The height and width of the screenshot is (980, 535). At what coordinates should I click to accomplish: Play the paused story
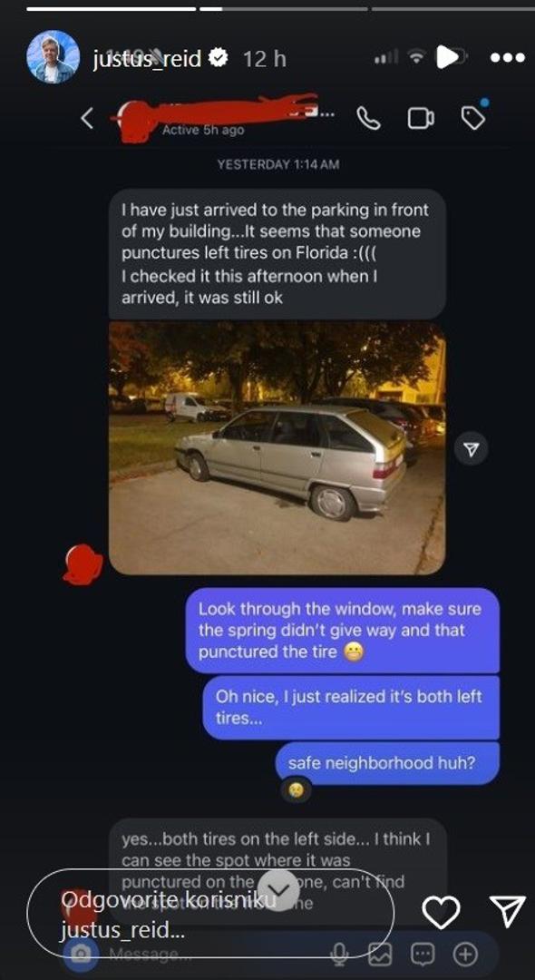click(447, 57)
